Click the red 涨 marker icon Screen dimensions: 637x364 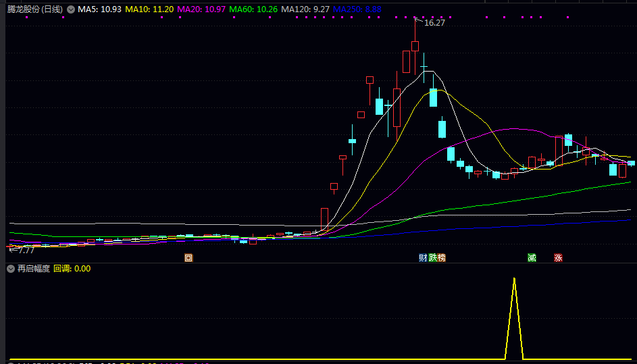[558, 257]
